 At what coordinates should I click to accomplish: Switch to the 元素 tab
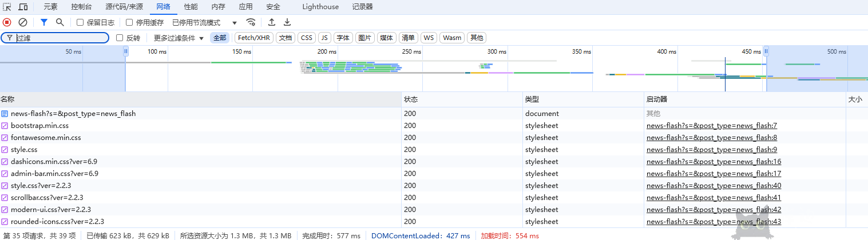[50, 7]
